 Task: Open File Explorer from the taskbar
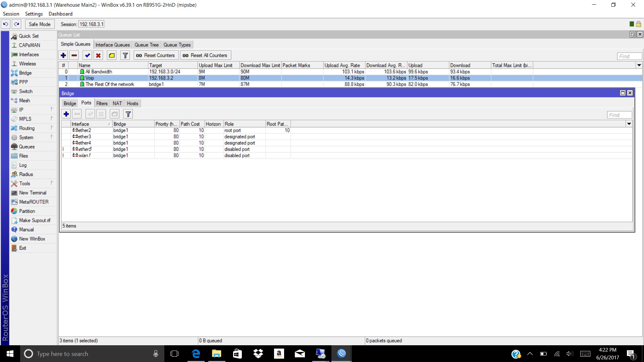pos(216,354)
